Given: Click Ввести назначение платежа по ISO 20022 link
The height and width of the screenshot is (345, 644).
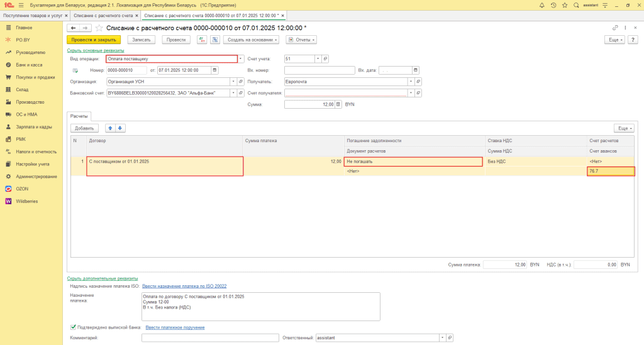Looking at the screenshot, I should tap(184, 286).
